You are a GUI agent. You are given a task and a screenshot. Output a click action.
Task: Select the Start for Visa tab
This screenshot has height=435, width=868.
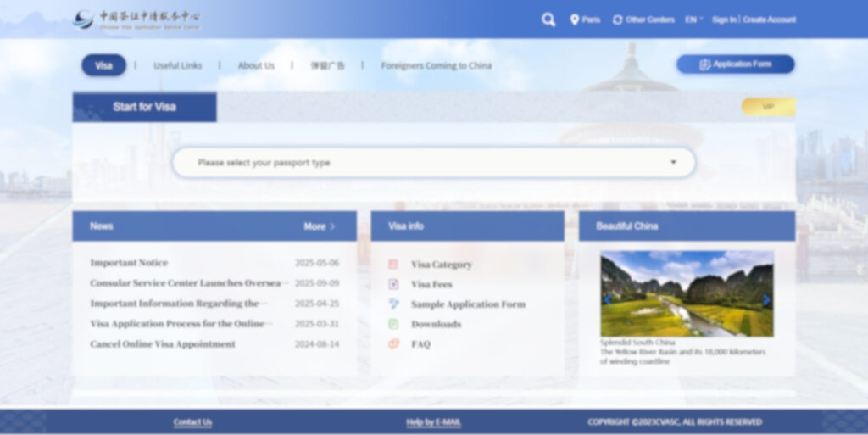tap(144, 107)
